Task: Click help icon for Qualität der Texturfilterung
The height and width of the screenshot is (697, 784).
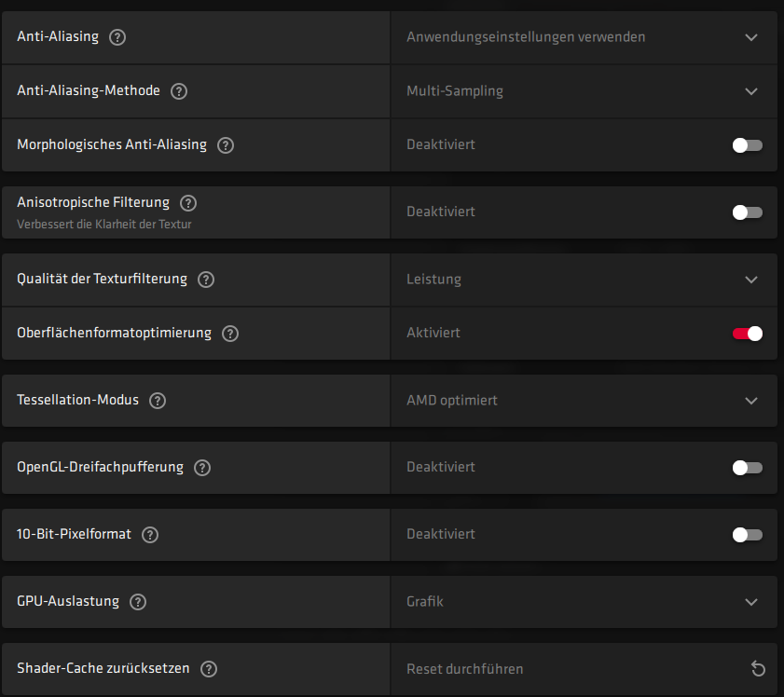Action: (206, 280)
